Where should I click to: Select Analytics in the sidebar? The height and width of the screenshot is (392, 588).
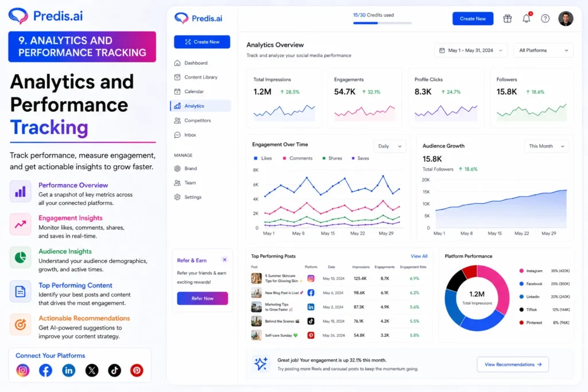pos(200,106)
